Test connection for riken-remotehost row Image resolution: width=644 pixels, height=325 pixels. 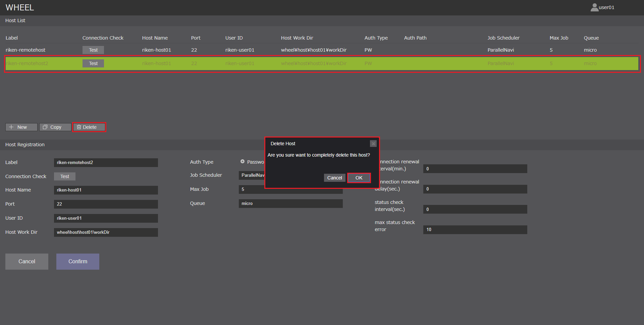point(93,50)
